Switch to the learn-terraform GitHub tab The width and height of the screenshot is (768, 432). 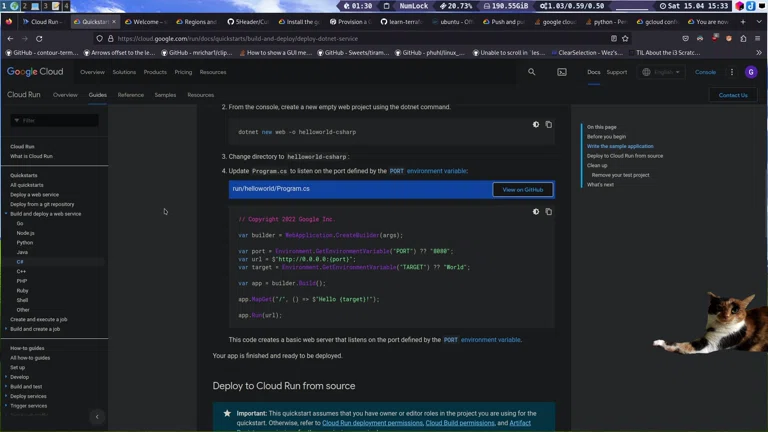(x=402, y=22)
